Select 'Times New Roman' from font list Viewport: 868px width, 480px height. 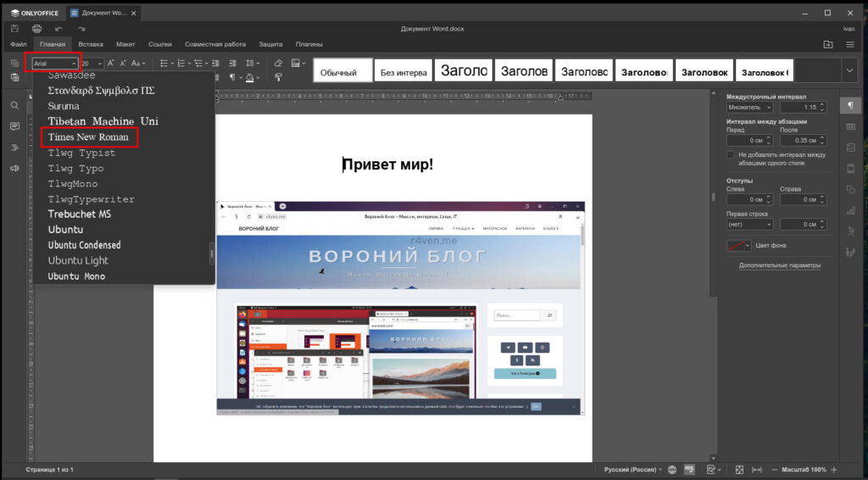[x=88, y=137]
